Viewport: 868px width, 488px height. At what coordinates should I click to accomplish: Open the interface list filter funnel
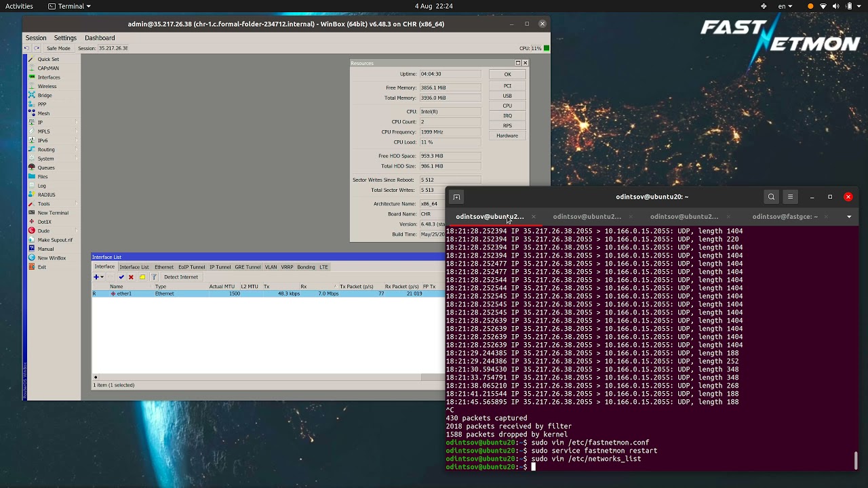coord(154,277)
